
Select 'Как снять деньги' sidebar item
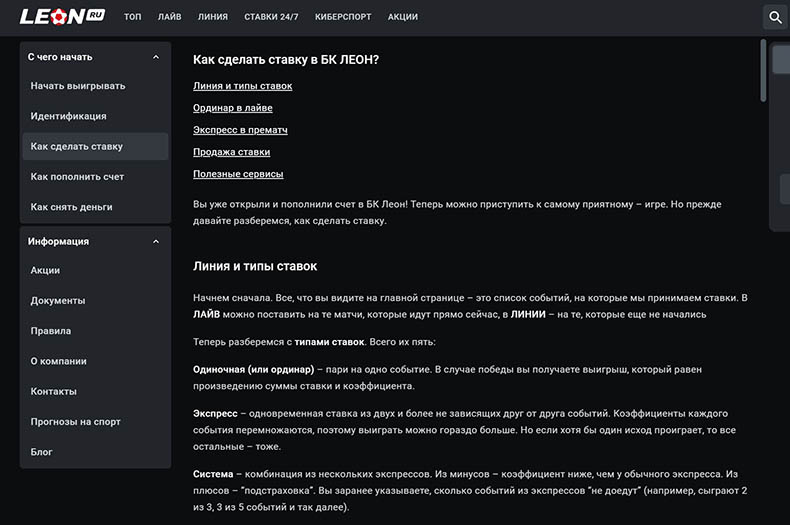tap(95, 207)
